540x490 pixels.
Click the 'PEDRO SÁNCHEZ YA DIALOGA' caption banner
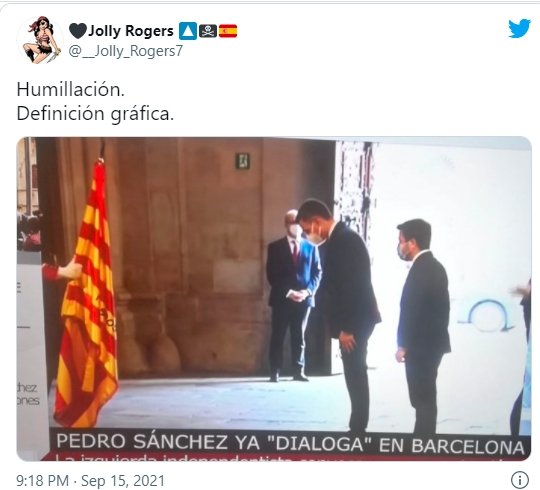290,442
